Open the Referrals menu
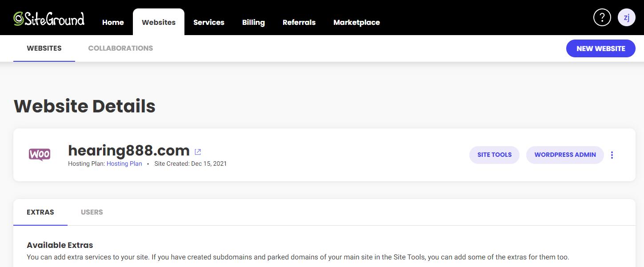The width and height of the screenshot is (644, 267). (299, 22)
